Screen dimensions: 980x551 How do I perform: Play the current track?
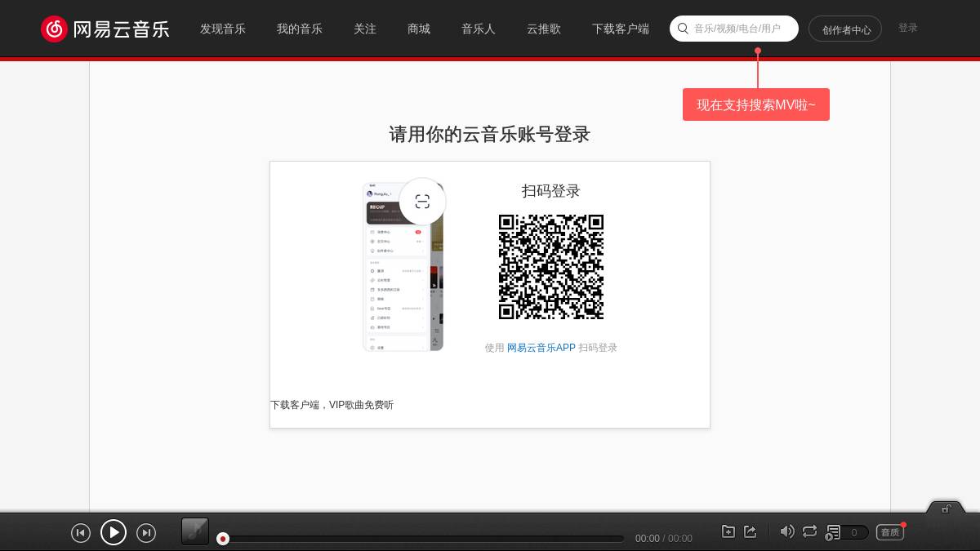(114, 532)
